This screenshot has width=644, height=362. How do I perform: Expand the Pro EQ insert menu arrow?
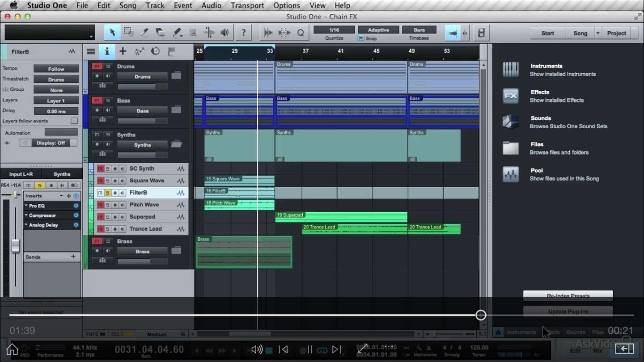tap(26, 206)
